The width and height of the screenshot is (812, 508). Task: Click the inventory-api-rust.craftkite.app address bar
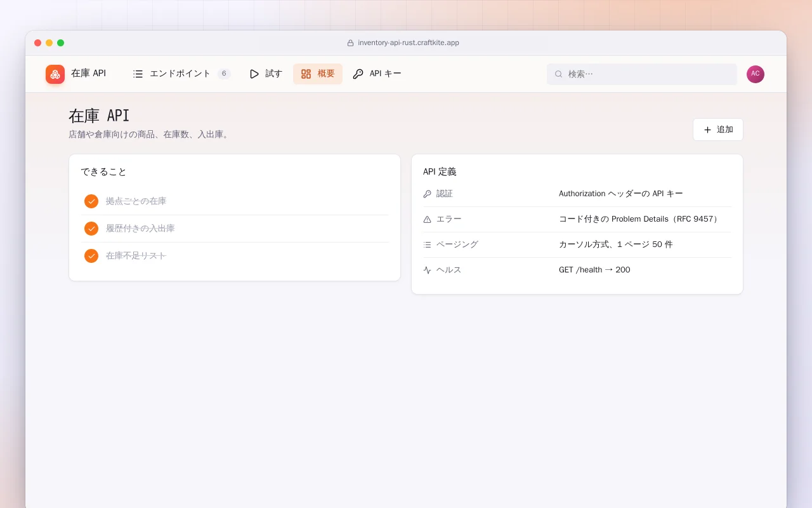403,43
